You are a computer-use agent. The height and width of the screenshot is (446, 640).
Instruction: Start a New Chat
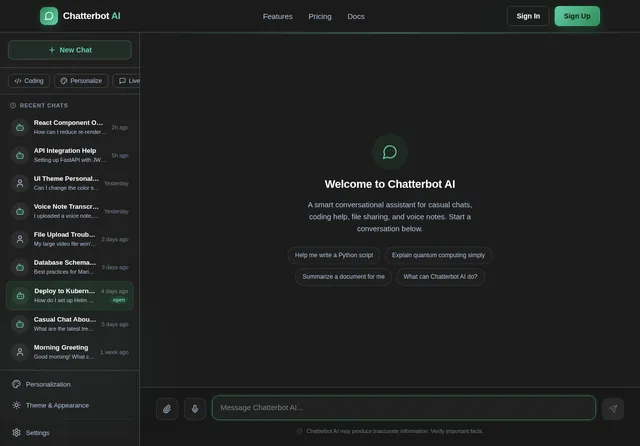click(x=70, y=50)
